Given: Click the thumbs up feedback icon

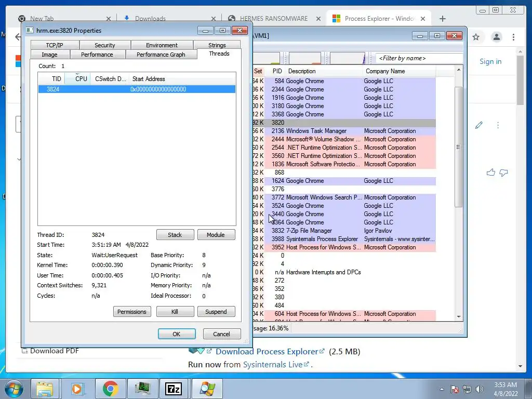Looking at the screenshot, I should click(490, 172).
